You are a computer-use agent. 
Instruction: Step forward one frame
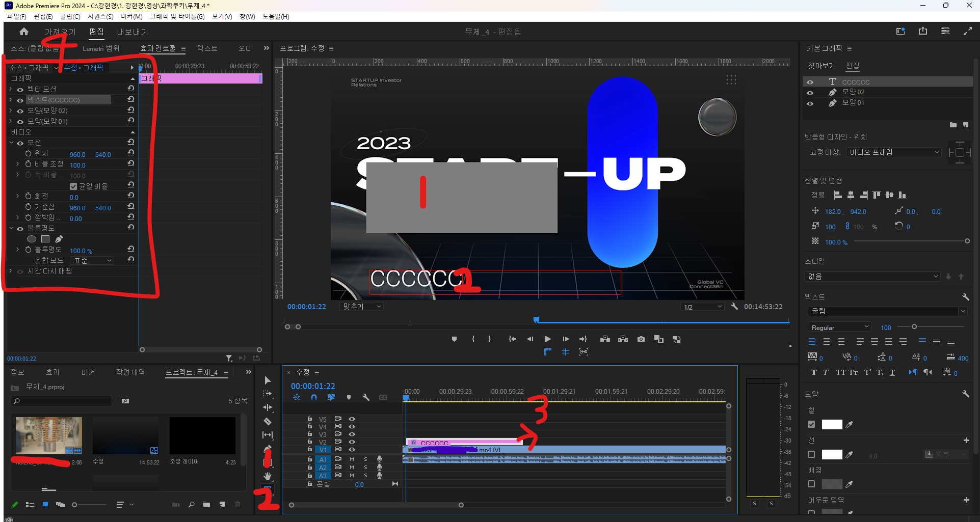(x=566, y=339)
